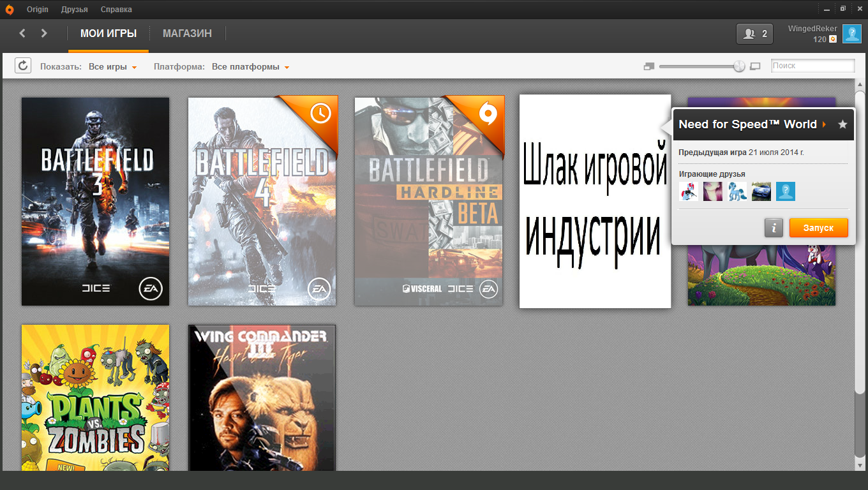Click the small tiles size icon
Viewport: 868px width, 490px height.
point(649,66)
